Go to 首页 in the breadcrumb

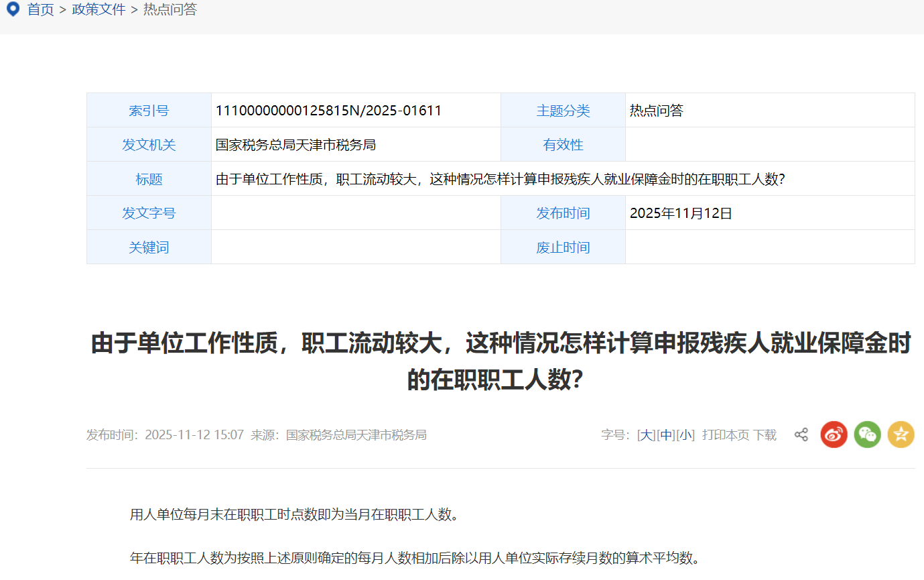[40, 9]
